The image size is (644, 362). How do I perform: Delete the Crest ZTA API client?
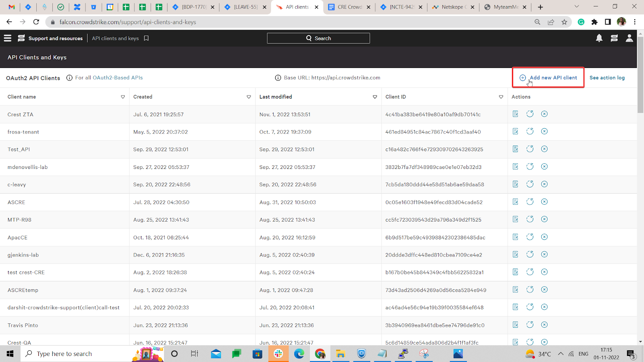tap(545, 114)
